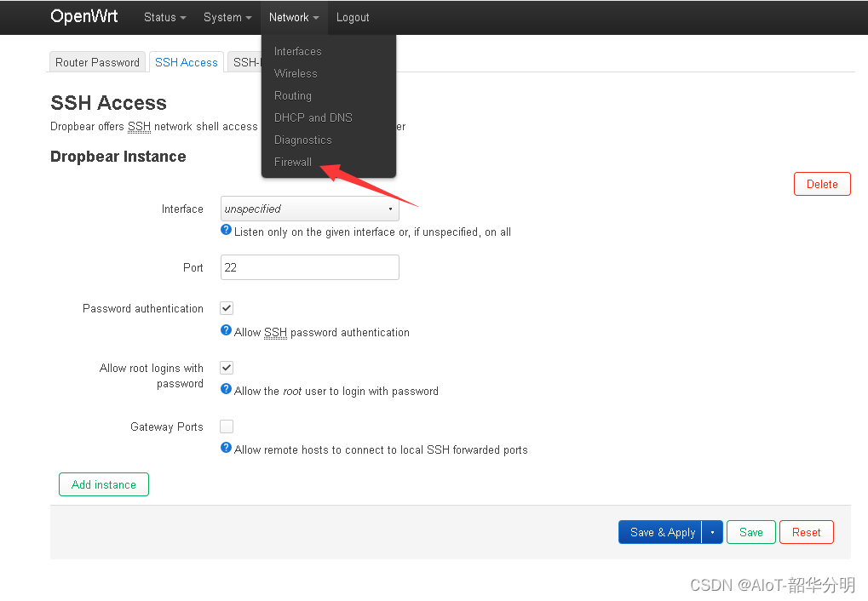Click the Reset button
868x601 pixels.
(806, 532)
